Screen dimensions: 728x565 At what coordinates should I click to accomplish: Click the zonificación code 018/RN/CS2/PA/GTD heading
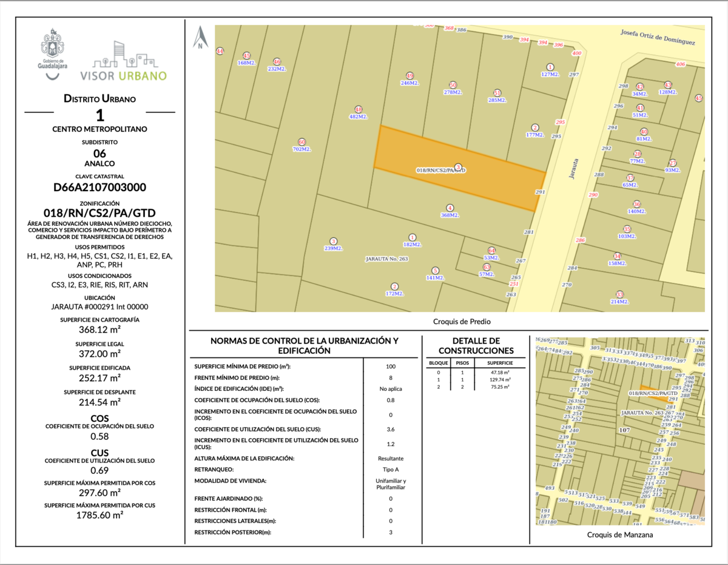[x=99, y=213]
